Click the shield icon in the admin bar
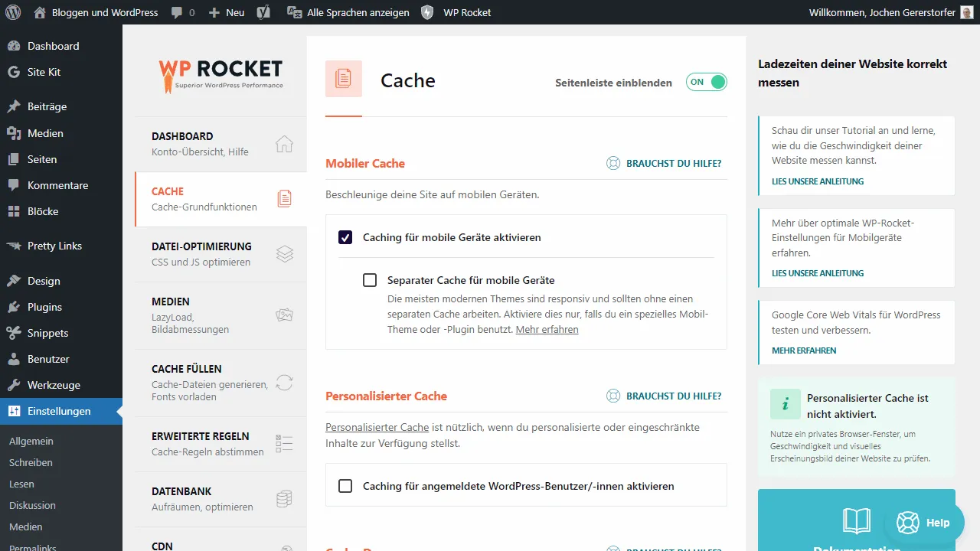Image resolution: width=980 pixels, height=551 pixels. (x=427, y=12)
